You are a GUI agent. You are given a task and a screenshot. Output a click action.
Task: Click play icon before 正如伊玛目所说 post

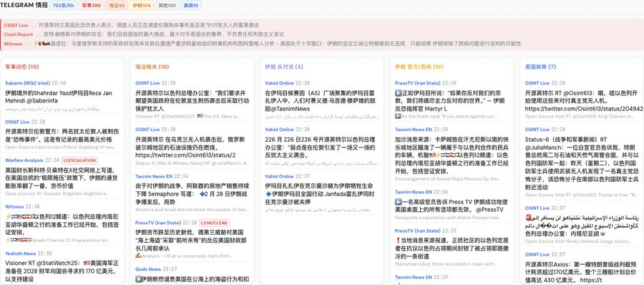pos(398,93)
